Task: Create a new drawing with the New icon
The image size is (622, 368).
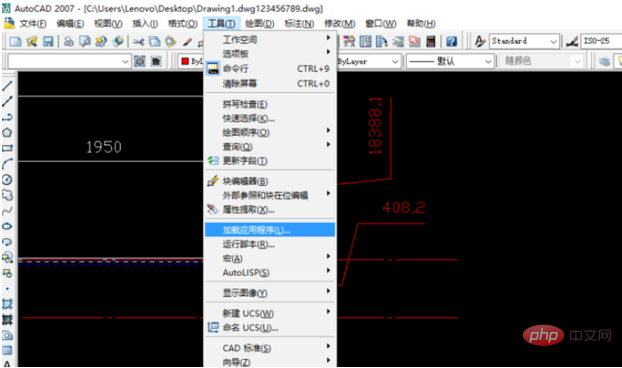Action: click(x=15, y=41)
